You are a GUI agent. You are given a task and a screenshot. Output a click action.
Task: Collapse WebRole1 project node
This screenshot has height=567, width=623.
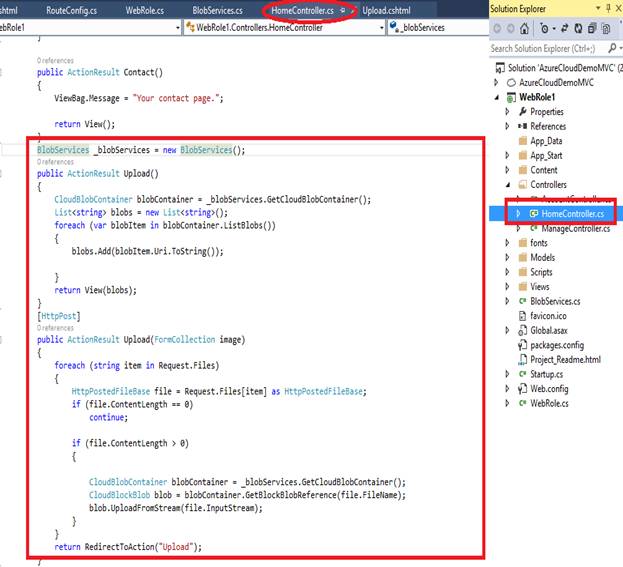[497, 97]
